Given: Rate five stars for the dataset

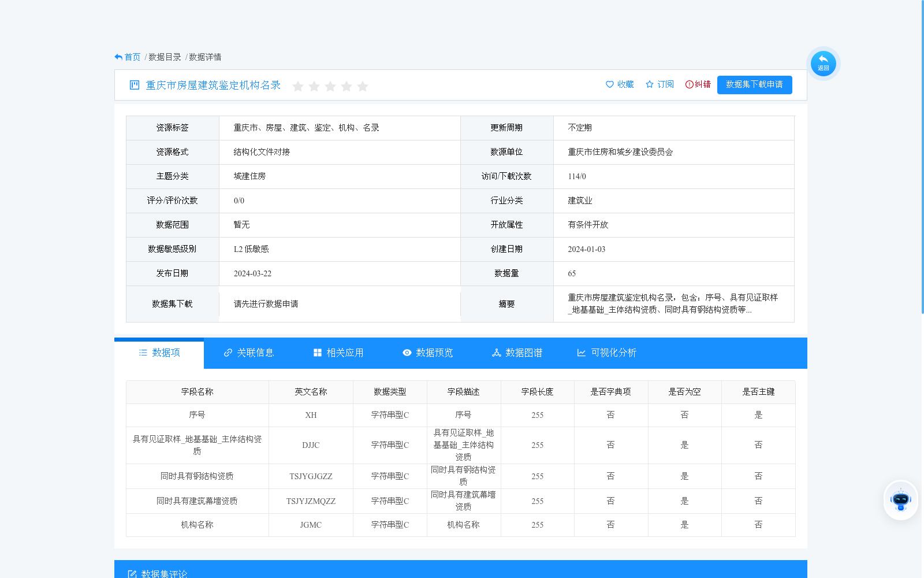Looking at the screenshot, I should pyautogui.click(x=363, y=86).
